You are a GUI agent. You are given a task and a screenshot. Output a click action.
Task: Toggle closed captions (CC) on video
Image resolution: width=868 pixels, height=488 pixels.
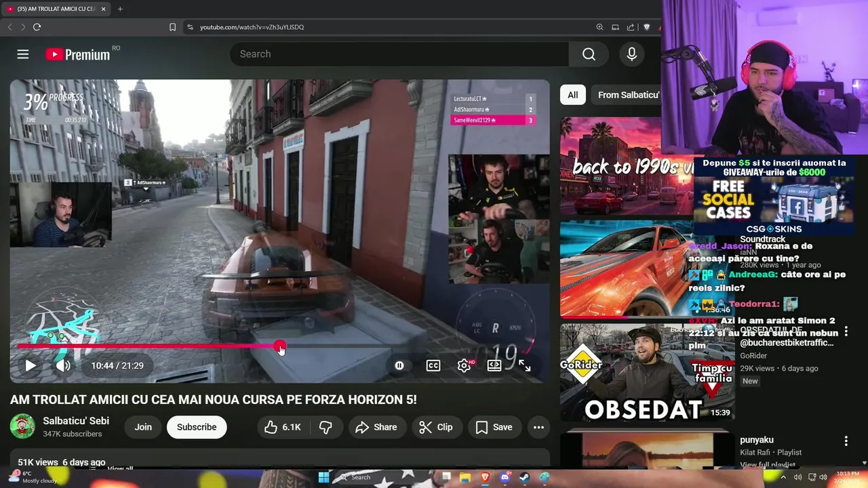433,365
